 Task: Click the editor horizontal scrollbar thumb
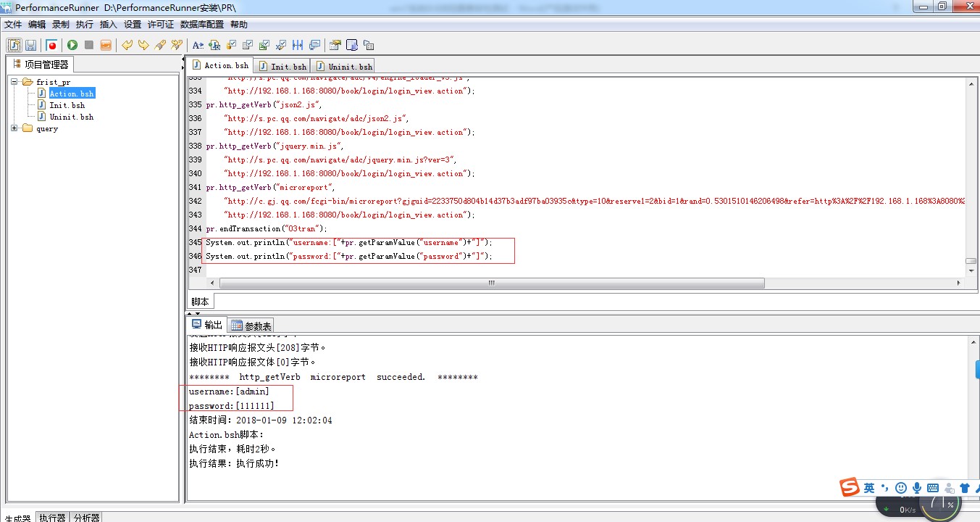(x=492, y=283)
